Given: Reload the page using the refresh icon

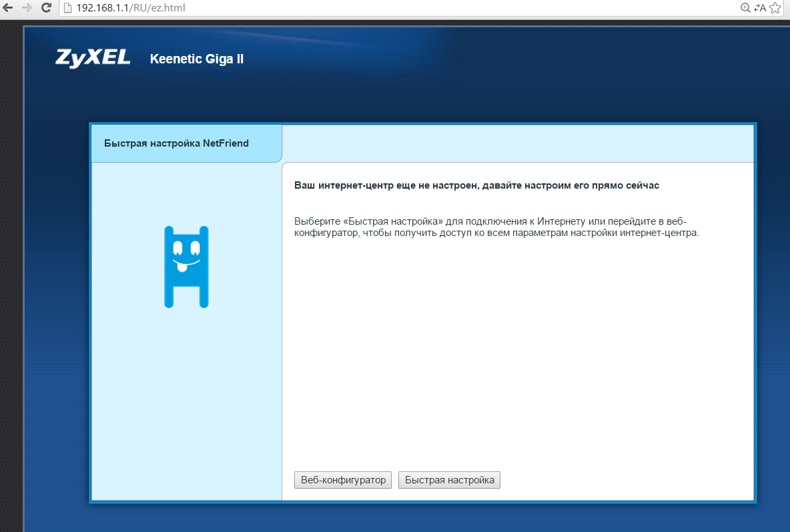Looking at the screenshot, I should tap(46, 7).
